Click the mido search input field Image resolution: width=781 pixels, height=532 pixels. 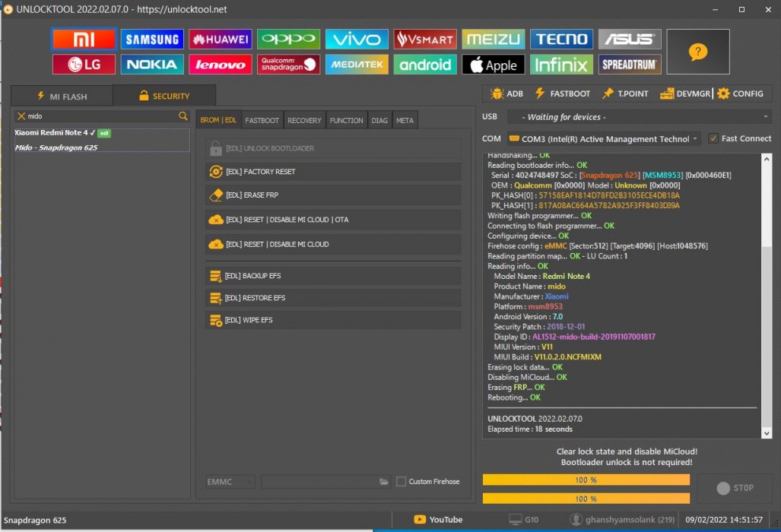coord(102,116)
